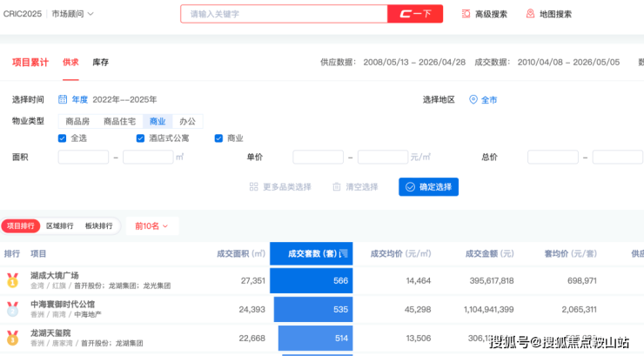
Task: Click the sort icon in 成交套数 header
Action: coord(344,253)
